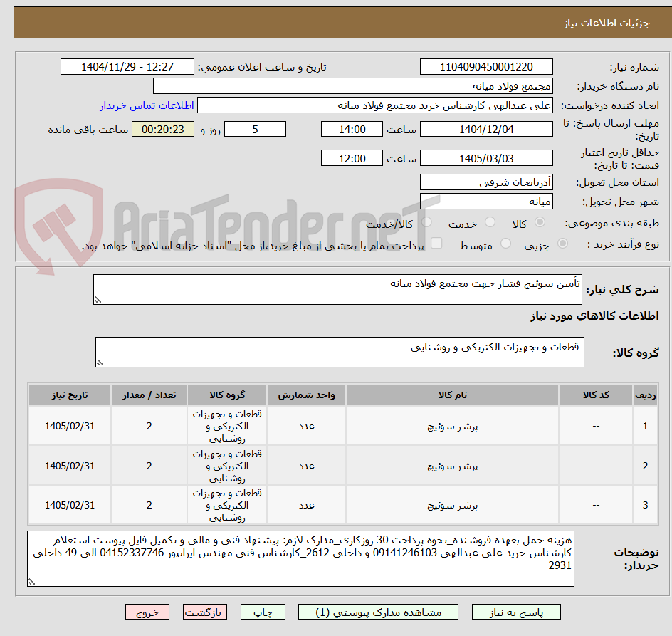Click the توضیحات خریدار text area
672x636 pixels.
tap(300, 559)
